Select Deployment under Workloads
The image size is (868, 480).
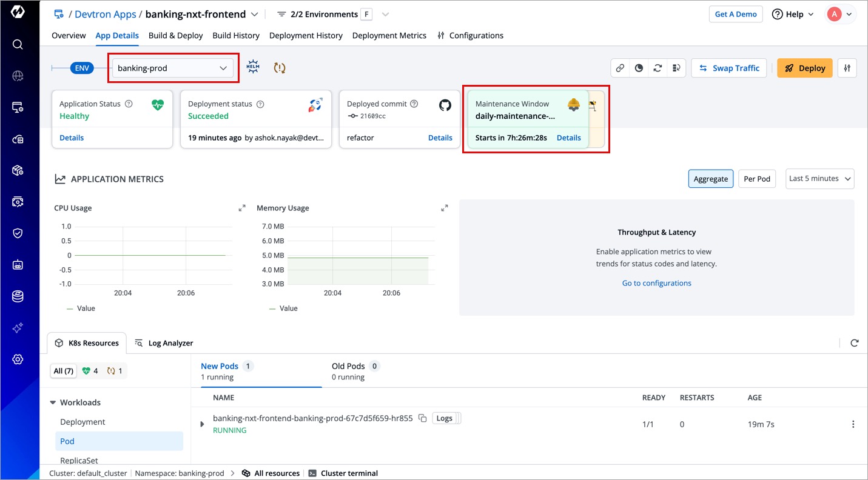pyautogui.click(x=82, y=422)
